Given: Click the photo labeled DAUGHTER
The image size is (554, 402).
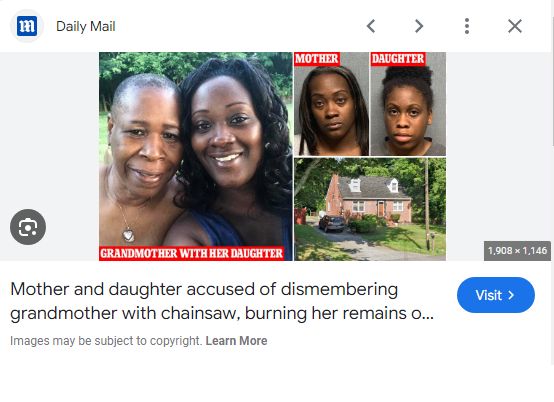Looking at the screenshot, I should [x=408, y=104].
